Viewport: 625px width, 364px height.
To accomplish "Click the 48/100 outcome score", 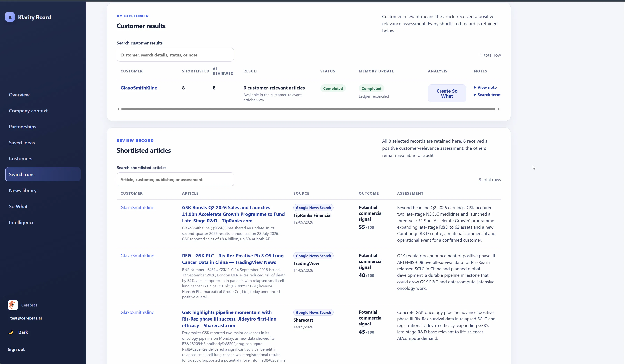I will pos(366,275).
